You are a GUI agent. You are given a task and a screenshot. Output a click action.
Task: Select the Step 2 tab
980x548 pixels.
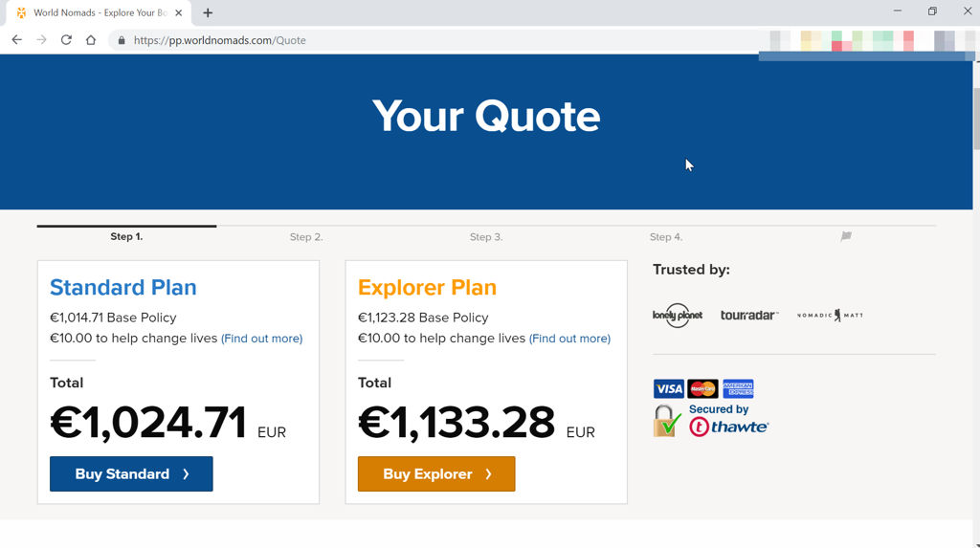(x=306, y=237)
